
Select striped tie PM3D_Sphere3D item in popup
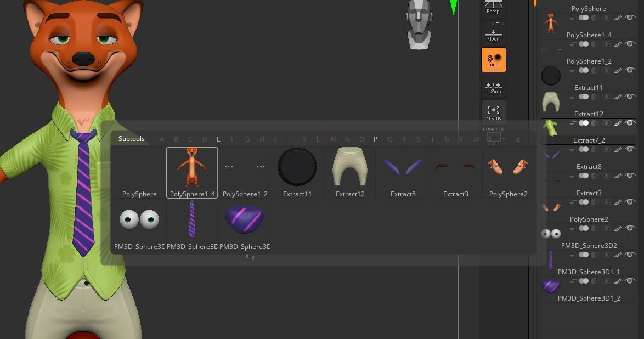[192, 225]
